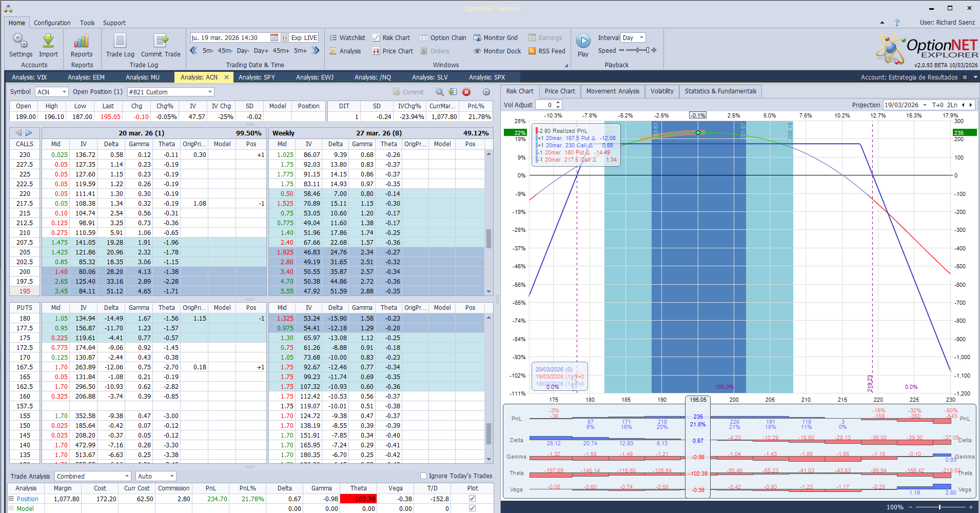Open the calendar date picker icon
The width and height of the screenshot is (980, 513).
(275, 37)
